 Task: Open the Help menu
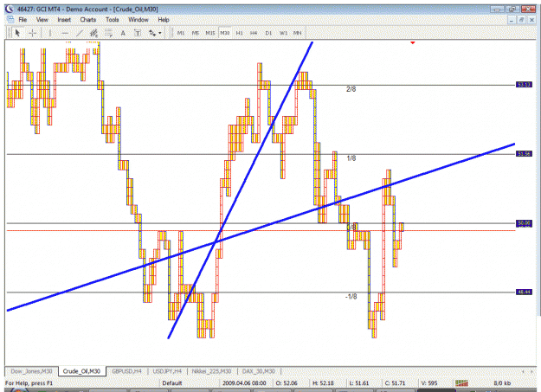pos(164,20)
